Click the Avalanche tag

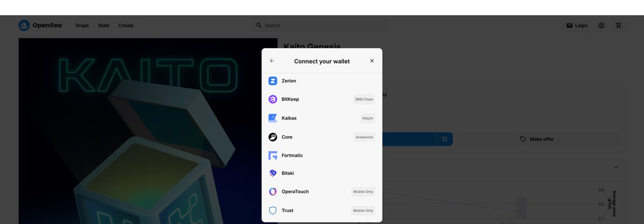(364, 137)
